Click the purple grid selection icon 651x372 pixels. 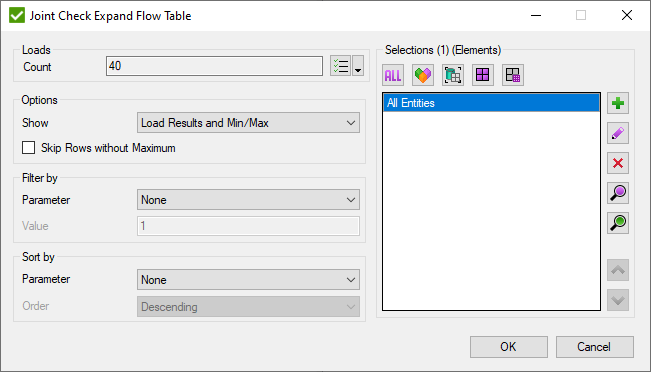(x=482, y=75)
